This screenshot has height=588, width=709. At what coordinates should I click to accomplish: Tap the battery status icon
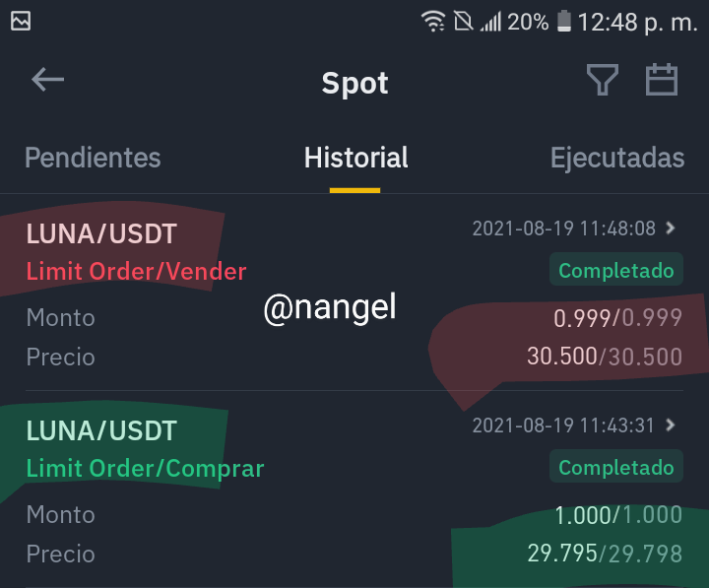click(564, 22)
